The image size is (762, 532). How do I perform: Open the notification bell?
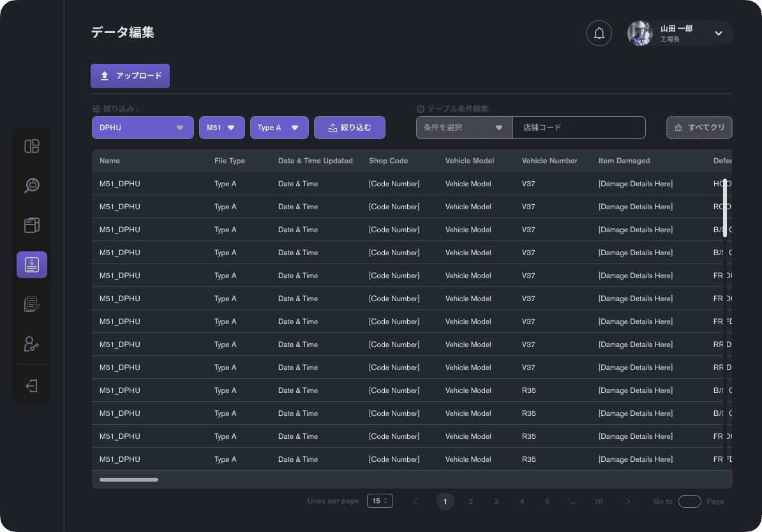(599, 33)
